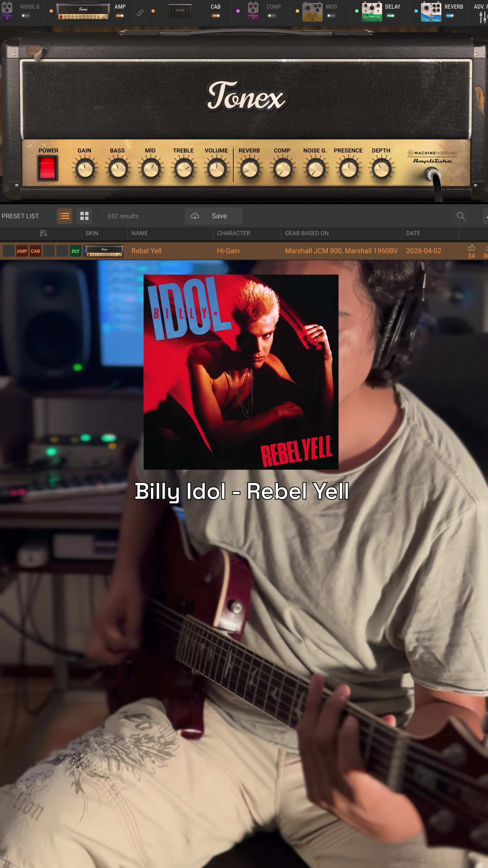
Task: Toggle the CAB block on/off switch
Action: pyautogui.click(x=216, y=16)
